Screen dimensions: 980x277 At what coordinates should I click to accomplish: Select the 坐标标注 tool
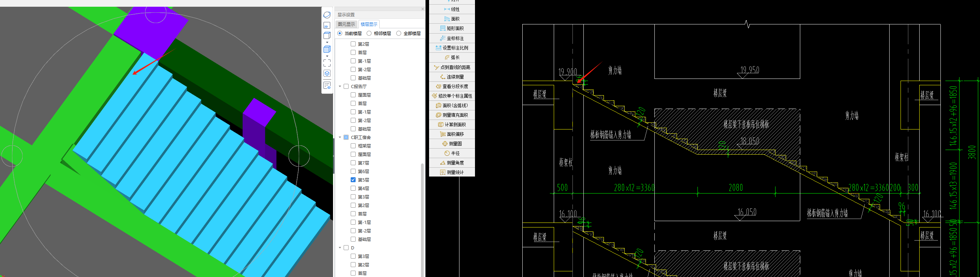452,38
